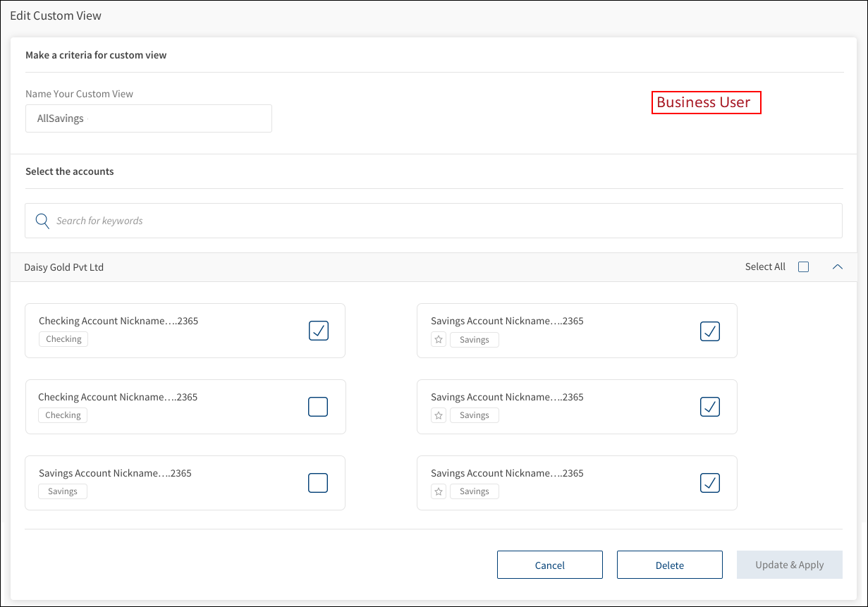Click the star icon on the bottom starred Savings account
Viewport: 868px width, 607px height.
click(x=439, y=492)
